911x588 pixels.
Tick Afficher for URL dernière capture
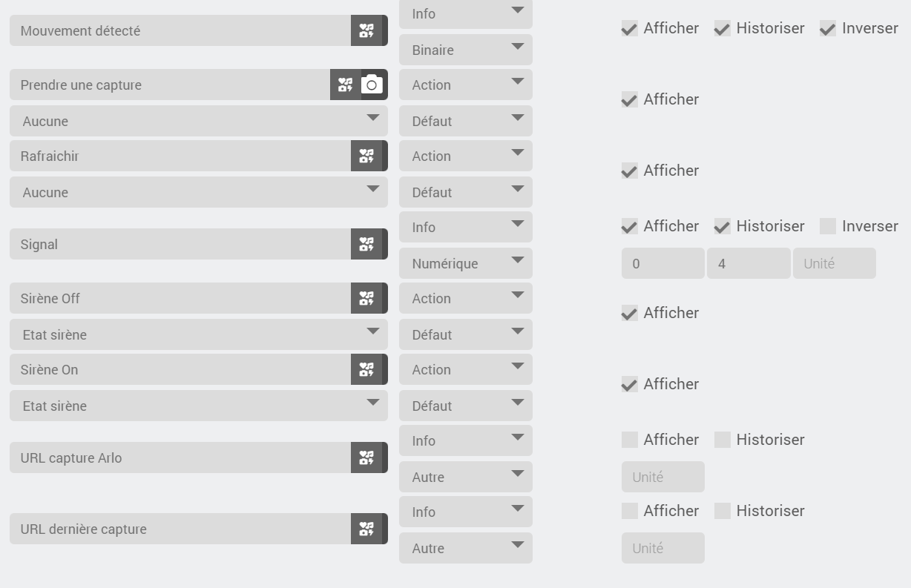630,511
